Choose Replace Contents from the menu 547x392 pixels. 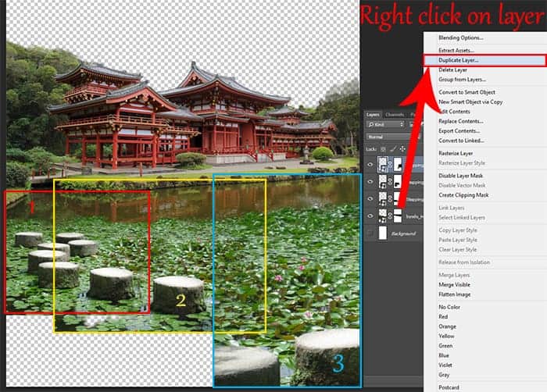click(x=460, y=121)
